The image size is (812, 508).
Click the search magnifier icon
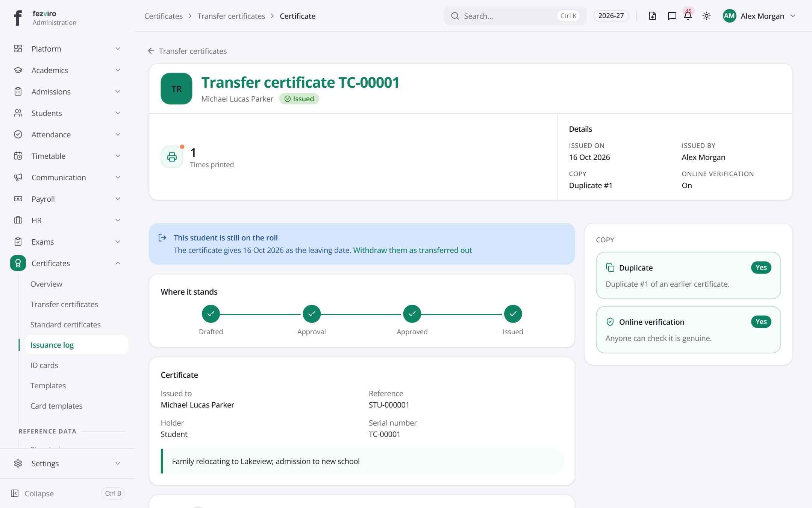point(455,16)
